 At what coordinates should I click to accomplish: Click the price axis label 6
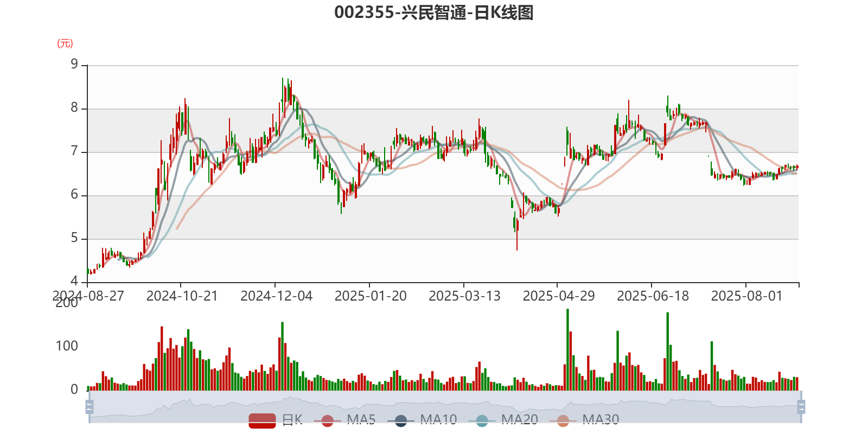(74, 194)
